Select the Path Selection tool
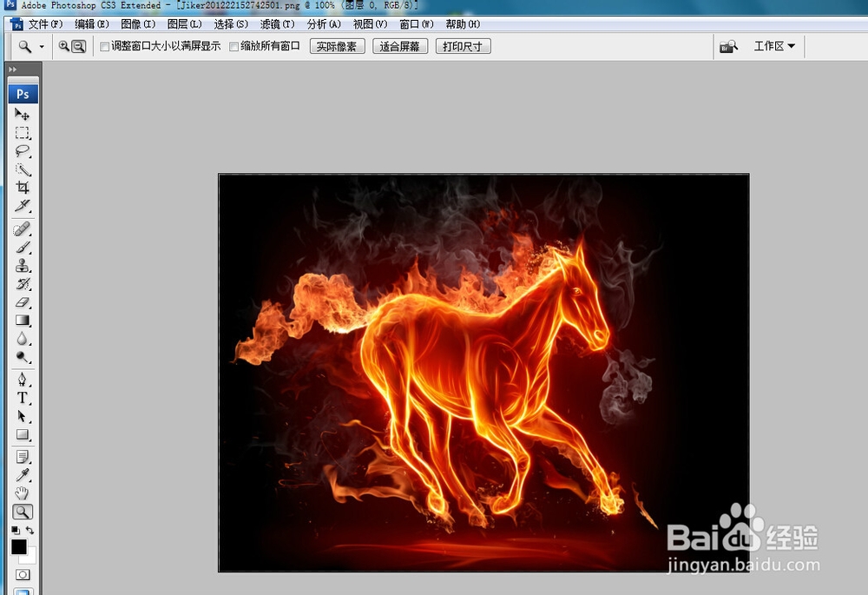 pos(23,416)
